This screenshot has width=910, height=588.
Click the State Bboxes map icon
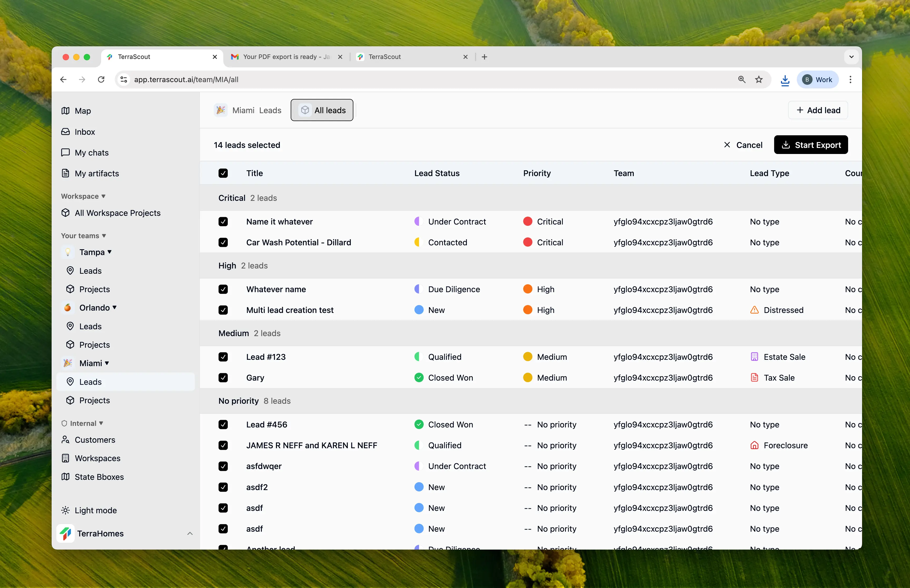pyautogui.click(x=65, y=477)
